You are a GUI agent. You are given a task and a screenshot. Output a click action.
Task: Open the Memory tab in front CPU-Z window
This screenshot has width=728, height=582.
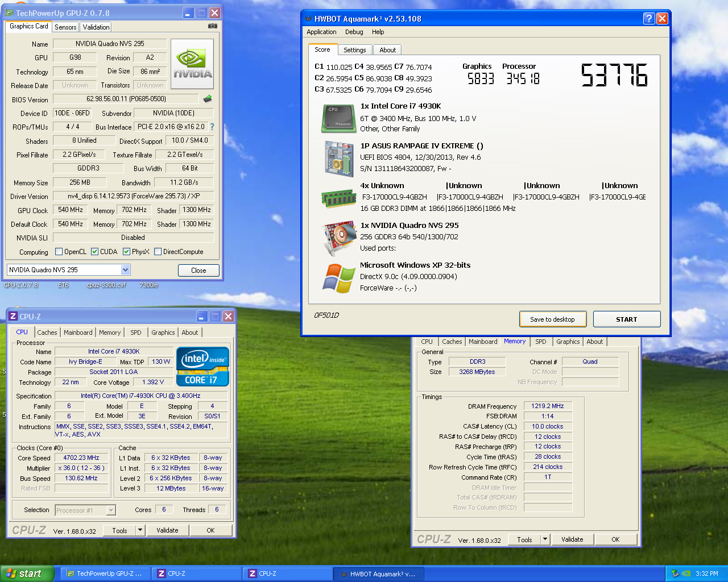coord(110,332)
